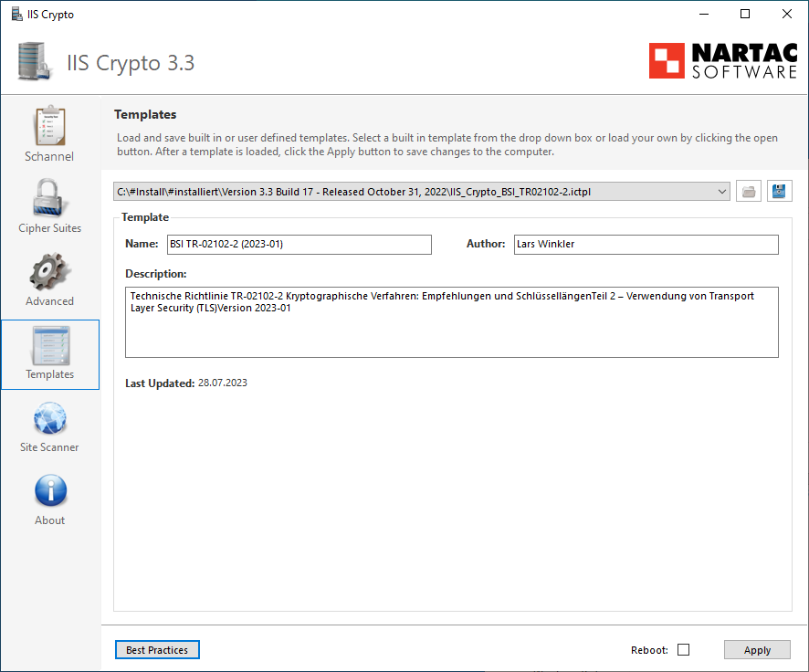Click the Description label
The image size is (809, 672).
tap(156, 274)
